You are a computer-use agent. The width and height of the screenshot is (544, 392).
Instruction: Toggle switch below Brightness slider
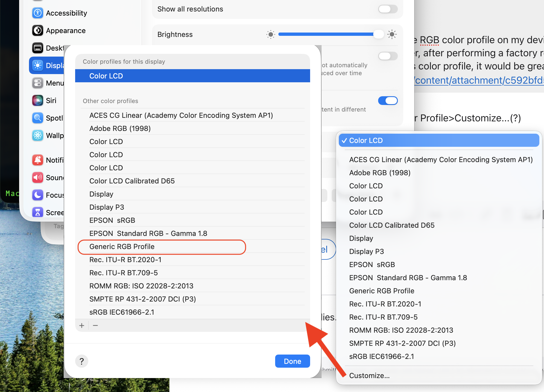coord(388,56)
